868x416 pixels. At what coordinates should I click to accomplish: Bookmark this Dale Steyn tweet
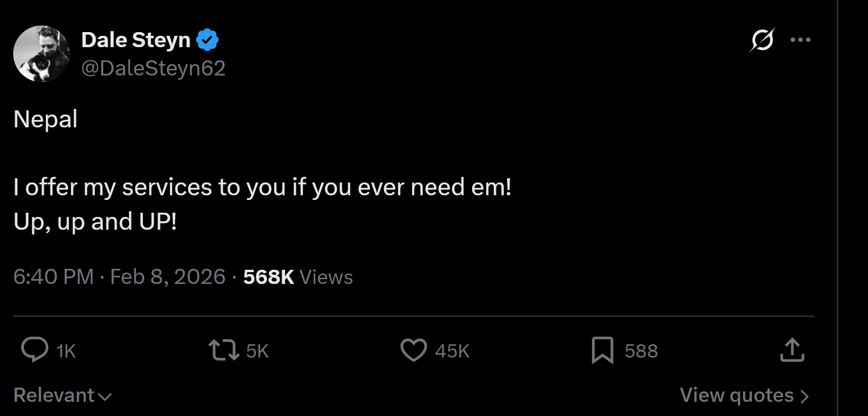point(602,350)
